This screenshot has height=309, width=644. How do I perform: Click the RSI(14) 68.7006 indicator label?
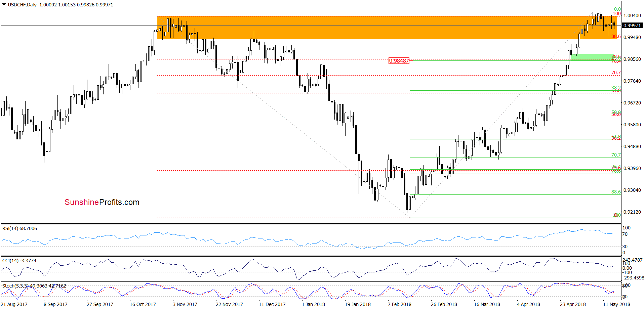[x=19, y=228]
